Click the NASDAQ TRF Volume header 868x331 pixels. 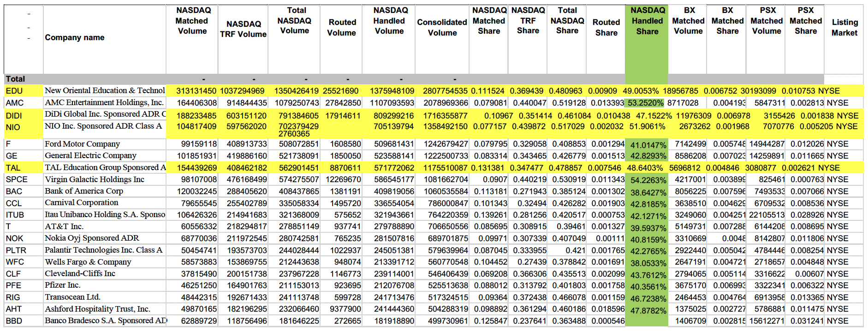point(243,29)
